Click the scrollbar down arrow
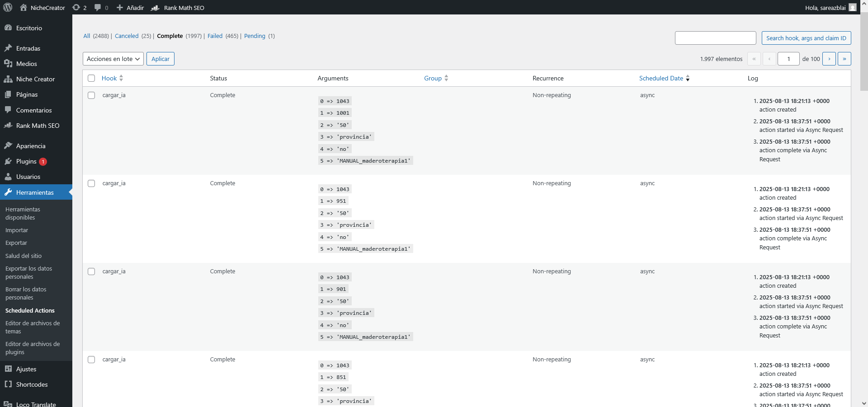The width and height of the screenshot is (868, 407). pyautogui.click(x=864, y=403)
